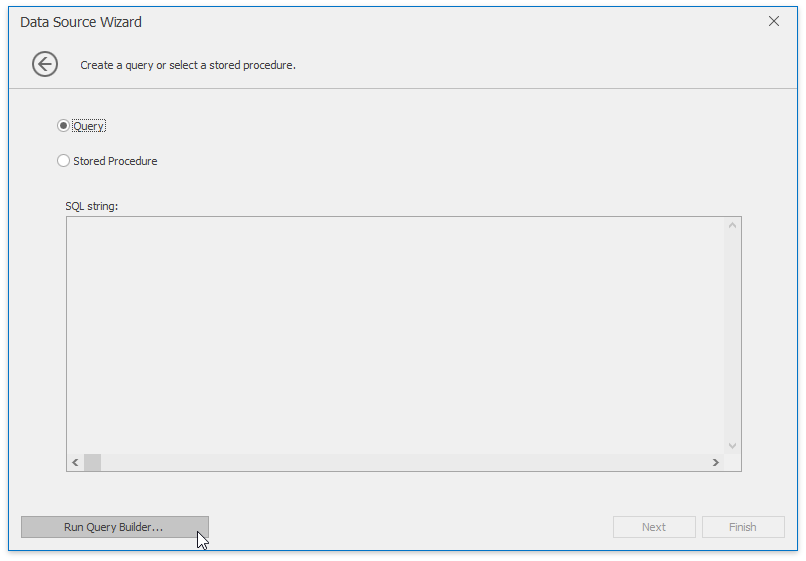Click the horizontal scrollbar track of SQL box
The width and height of the screenshot is (806, 561).
404,462
